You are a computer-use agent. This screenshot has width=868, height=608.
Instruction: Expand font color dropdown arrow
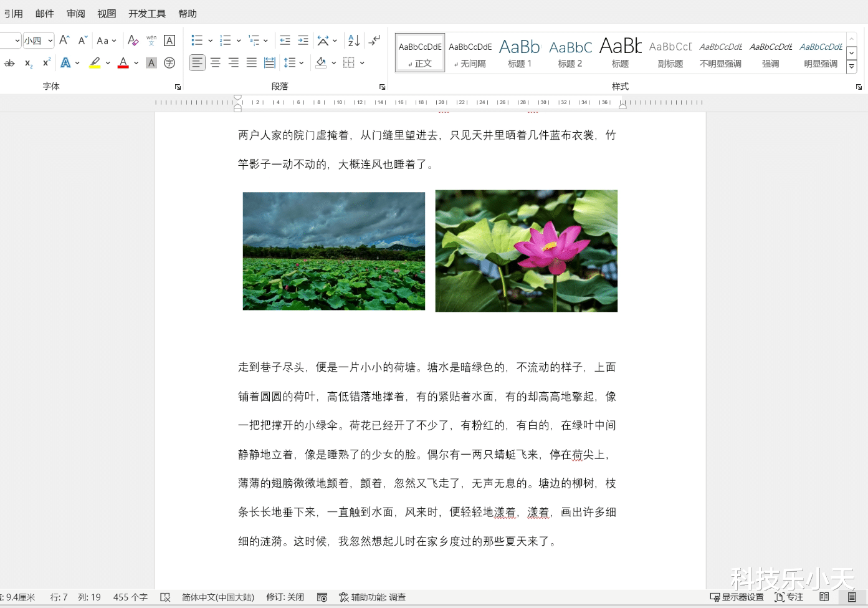pos(136,63)
